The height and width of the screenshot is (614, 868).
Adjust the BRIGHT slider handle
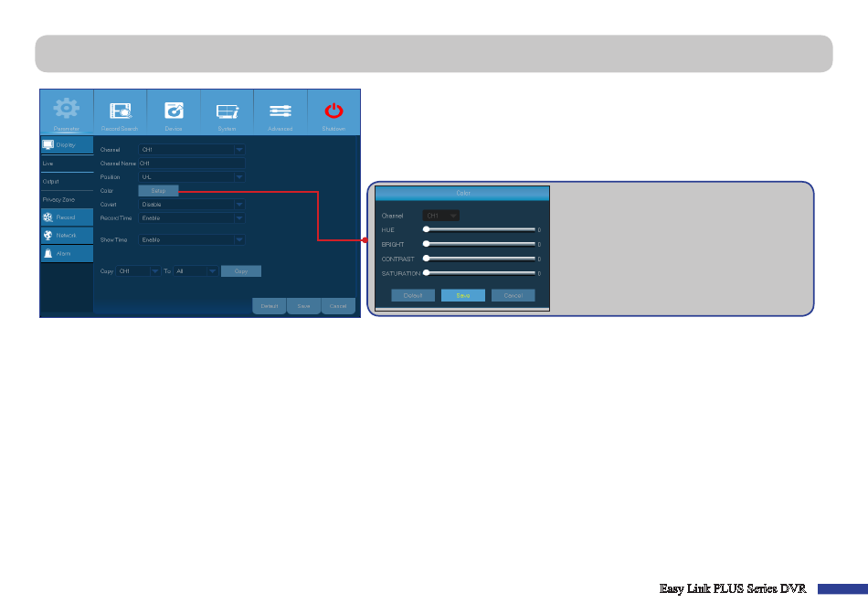[427, 244]
